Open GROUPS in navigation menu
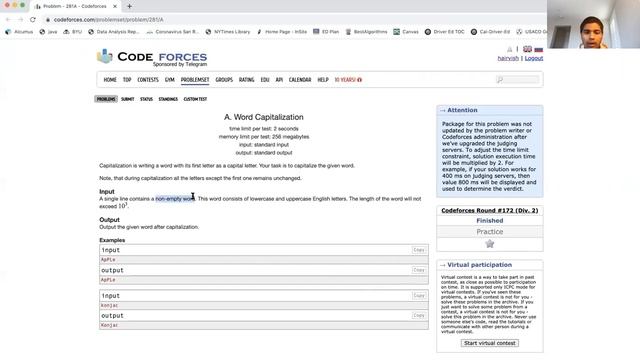 pyautogui.click(x=224, y=80)
